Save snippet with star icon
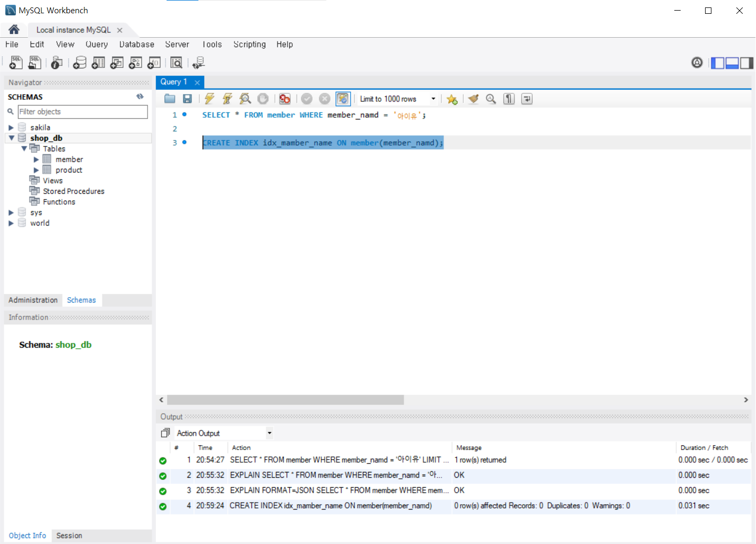This screenshot has height=544, width=756. (452, 99)
